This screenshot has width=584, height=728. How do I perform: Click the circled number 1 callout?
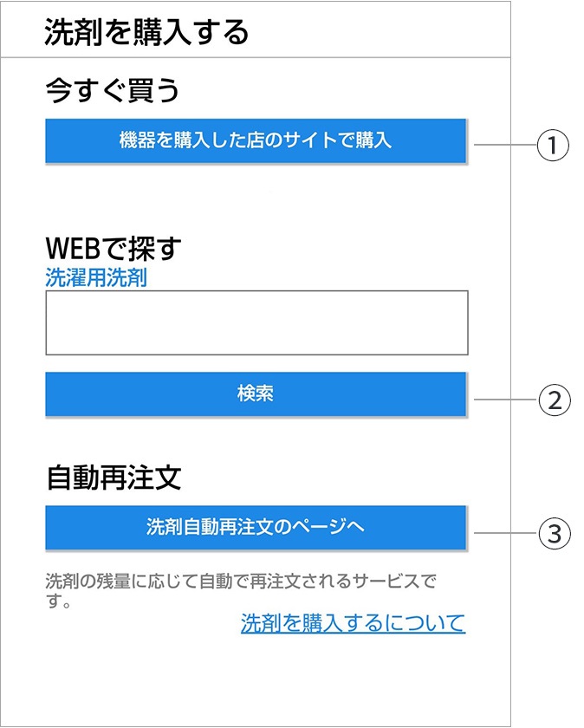click(x=553, y=145)
